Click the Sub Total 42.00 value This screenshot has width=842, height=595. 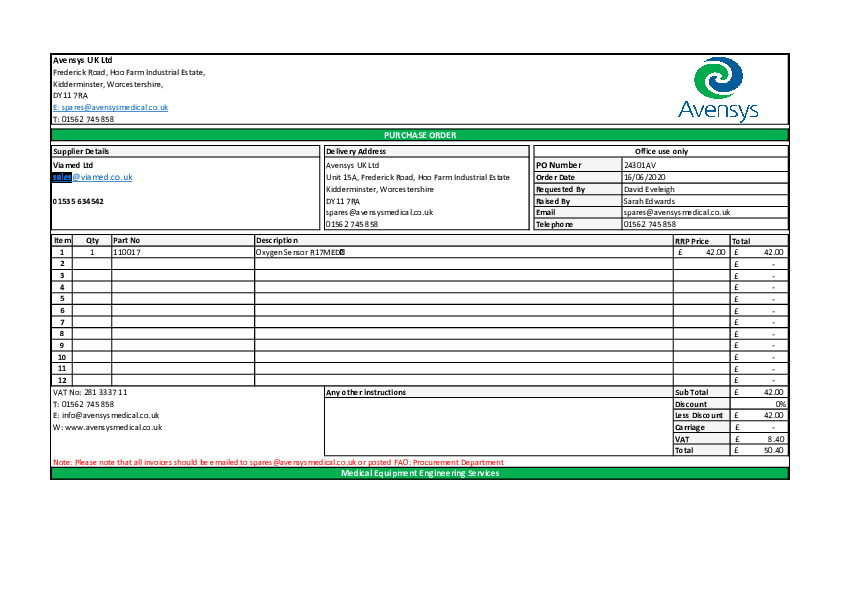759,393
